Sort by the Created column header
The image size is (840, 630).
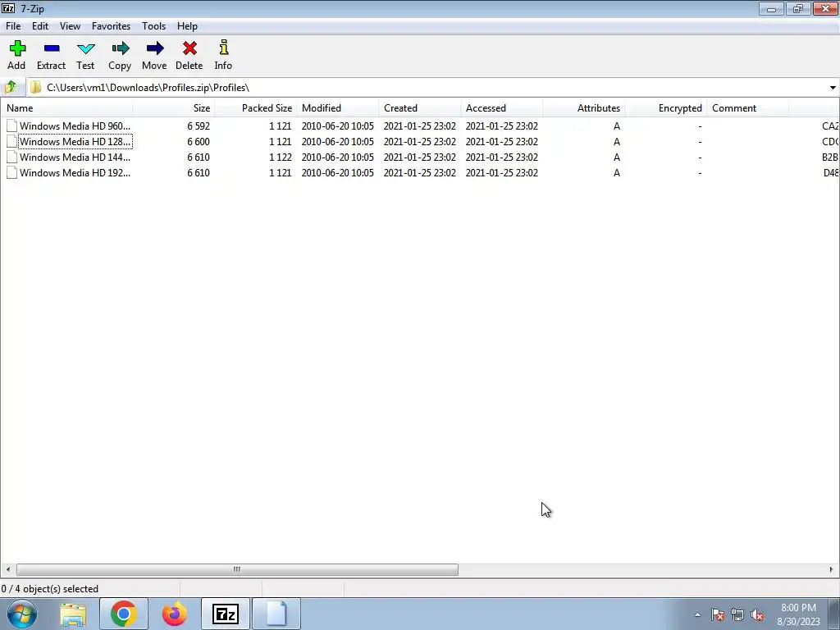pos(419,108)
